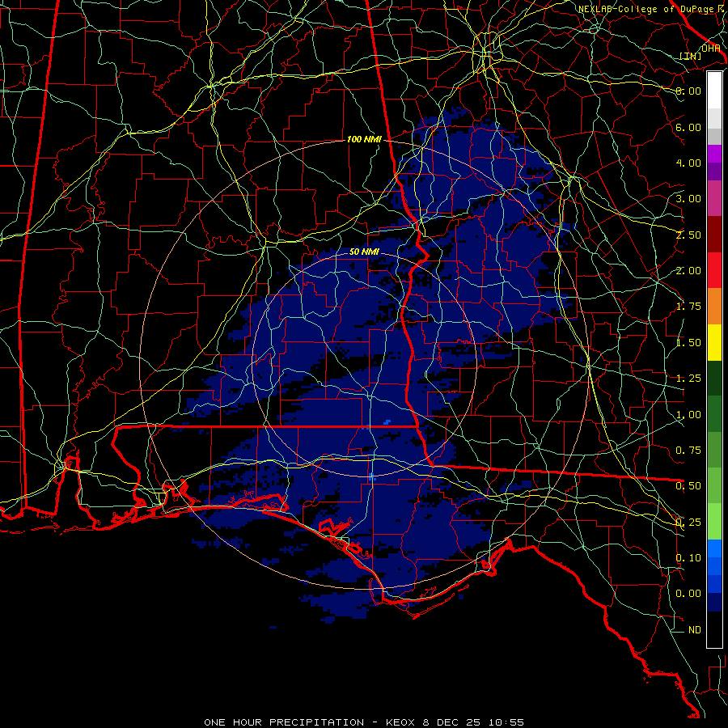Click the 6.00 legend value

pos(688,127)
